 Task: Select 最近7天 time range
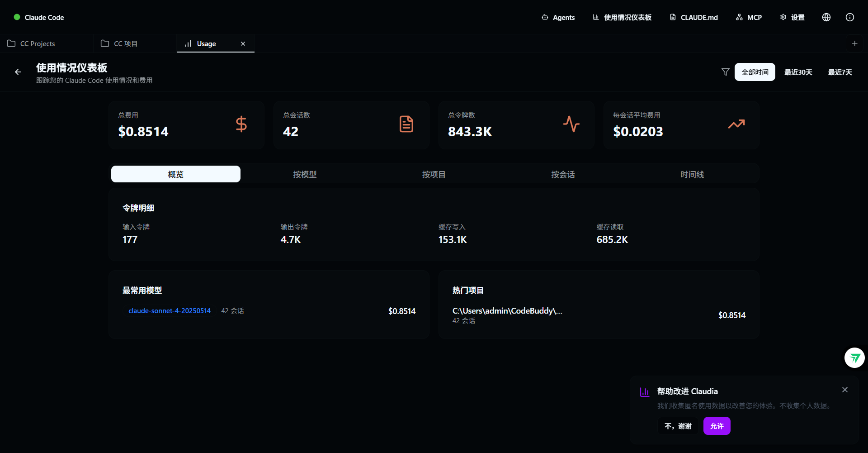(840, 72)
